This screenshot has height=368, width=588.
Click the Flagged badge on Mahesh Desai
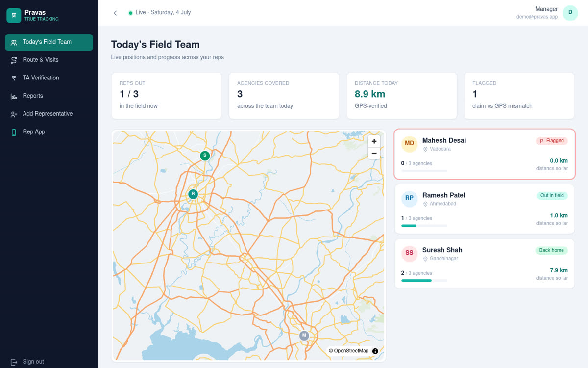pos(552,141)
